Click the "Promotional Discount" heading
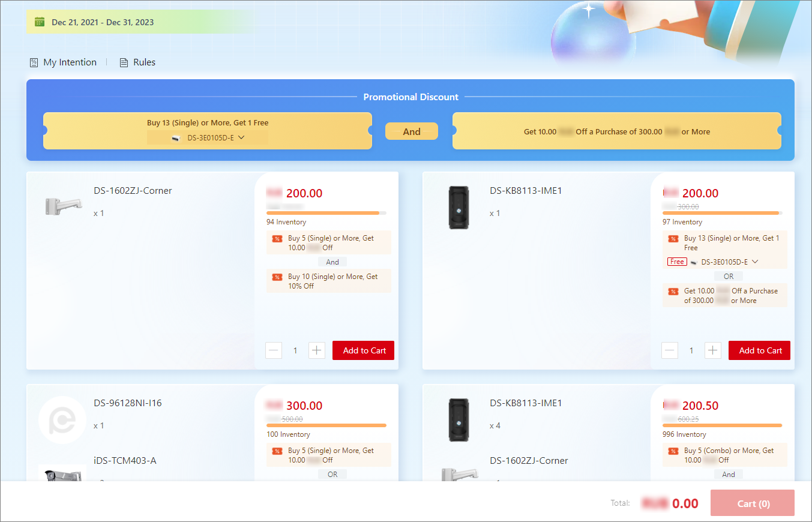This screenshot has width=812, height=522. [x=411, y=97]
